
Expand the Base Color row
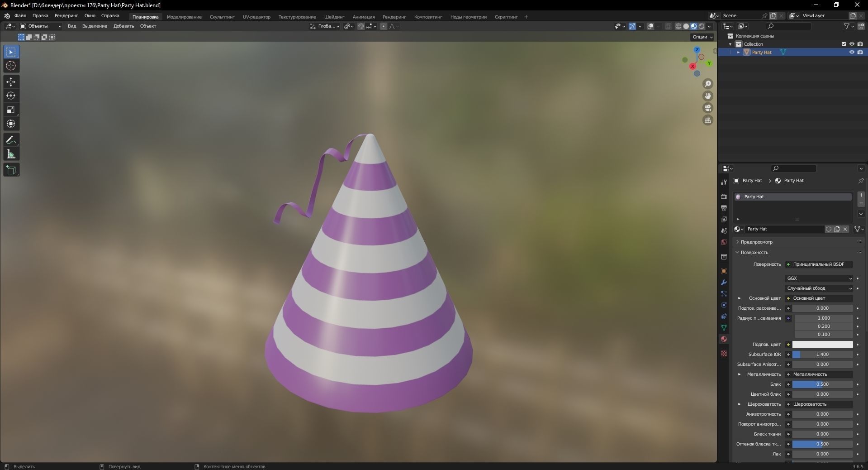740,298
